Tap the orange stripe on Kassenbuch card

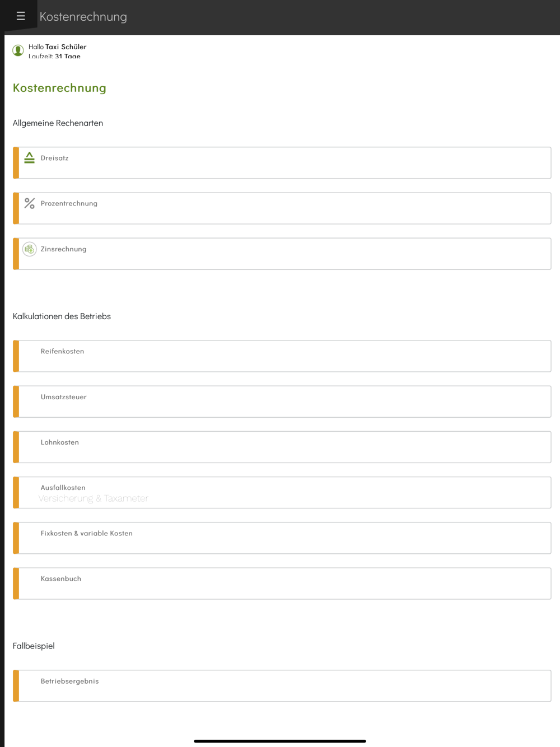[16, 583]
